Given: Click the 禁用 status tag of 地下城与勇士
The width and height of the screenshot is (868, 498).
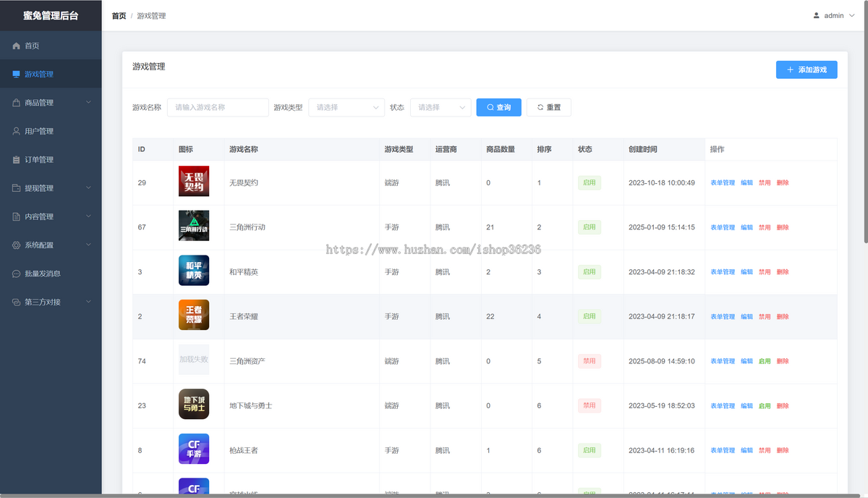Looking at the screenshot, I should coord(590,406).
